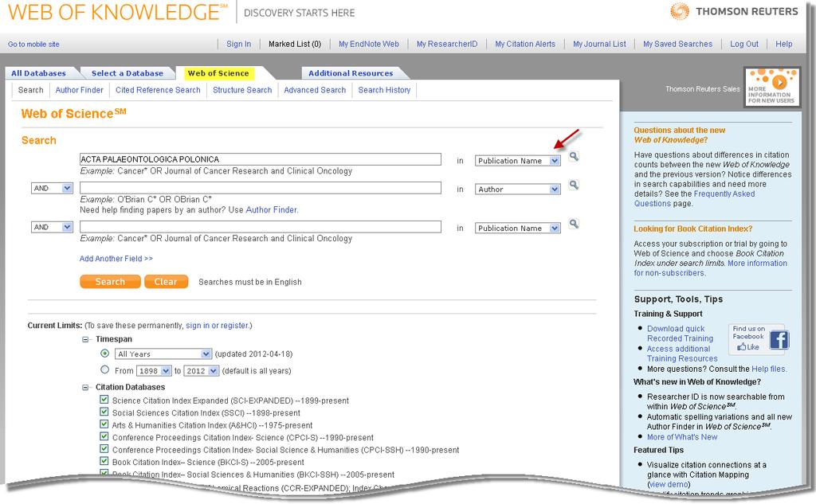
Task: Switch to the Additional Resources tab
Action: coord(351,73)
